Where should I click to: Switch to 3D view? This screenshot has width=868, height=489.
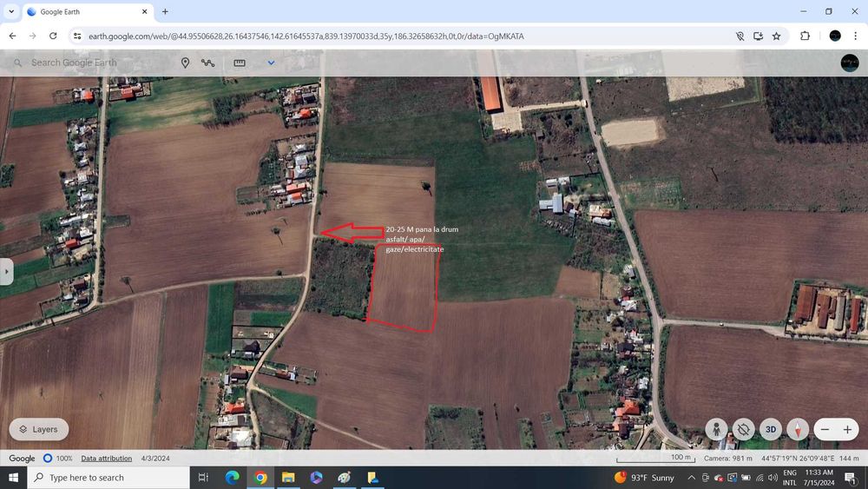point(771,429)
